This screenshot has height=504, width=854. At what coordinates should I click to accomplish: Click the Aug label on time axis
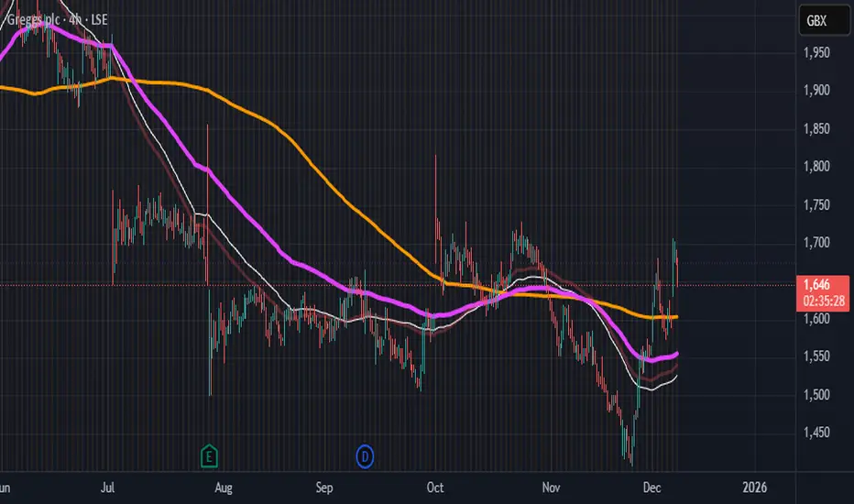[224, 488]
